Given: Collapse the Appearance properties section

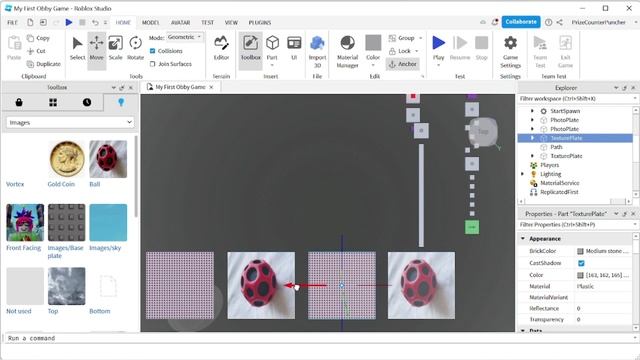Looking at the screenshot, I should click(523, 238).
